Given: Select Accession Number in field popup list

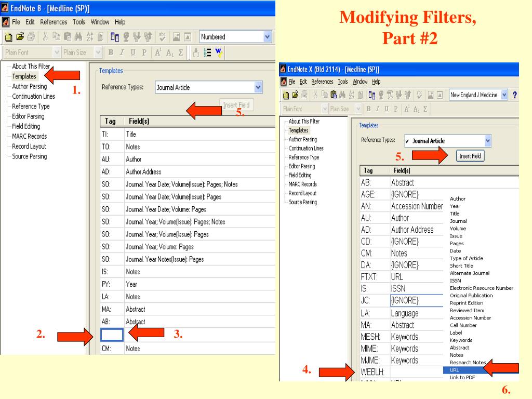Looking at the screenshot, I should (470, 318).
